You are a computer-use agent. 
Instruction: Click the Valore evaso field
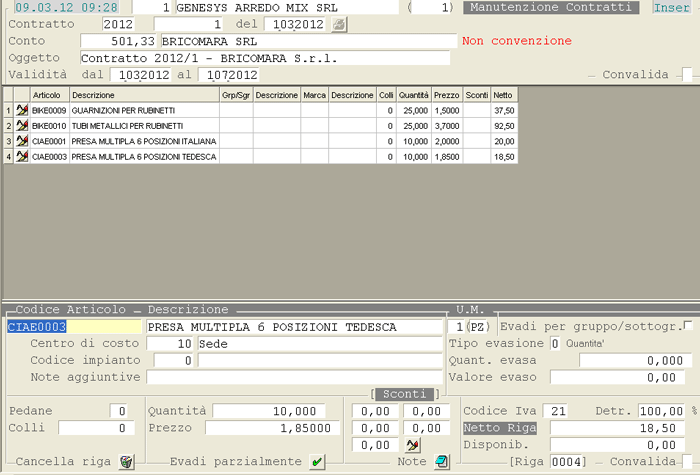(617, 377)
